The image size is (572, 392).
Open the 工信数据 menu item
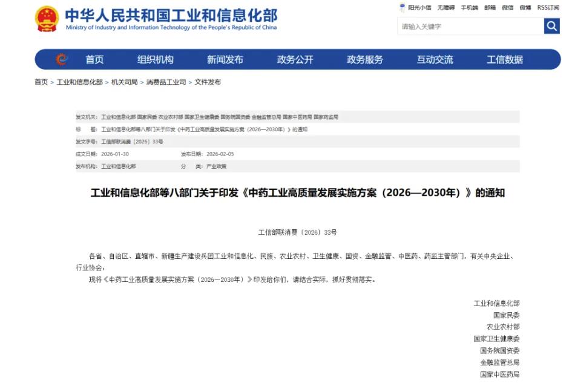[504, 59]
